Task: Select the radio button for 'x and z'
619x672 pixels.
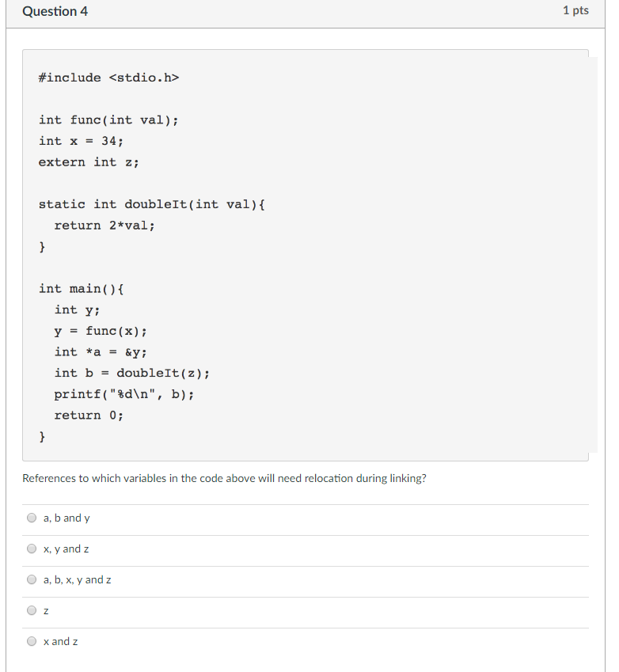Action: coord(31,640)
